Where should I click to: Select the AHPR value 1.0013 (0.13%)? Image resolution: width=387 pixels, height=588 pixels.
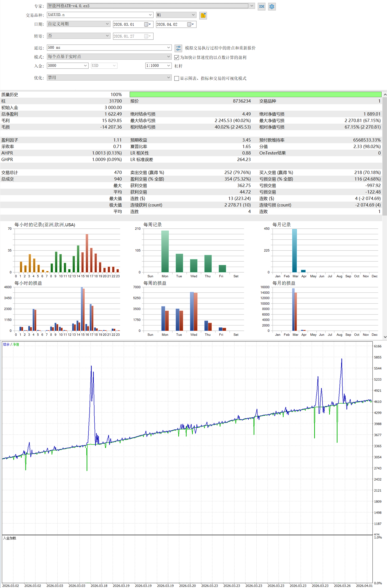pyautogui.click(x=107, y=153)
